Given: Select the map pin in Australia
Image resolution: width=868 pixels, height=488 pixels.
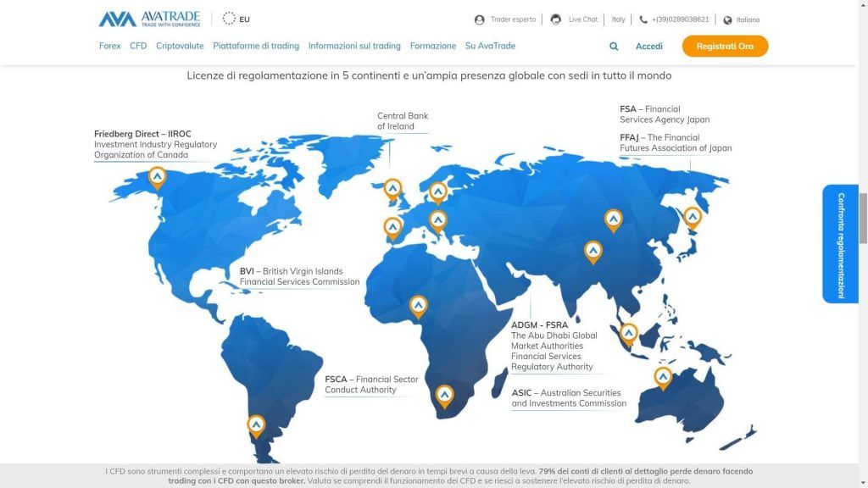Looking at the screenshot, I should 663,378.
